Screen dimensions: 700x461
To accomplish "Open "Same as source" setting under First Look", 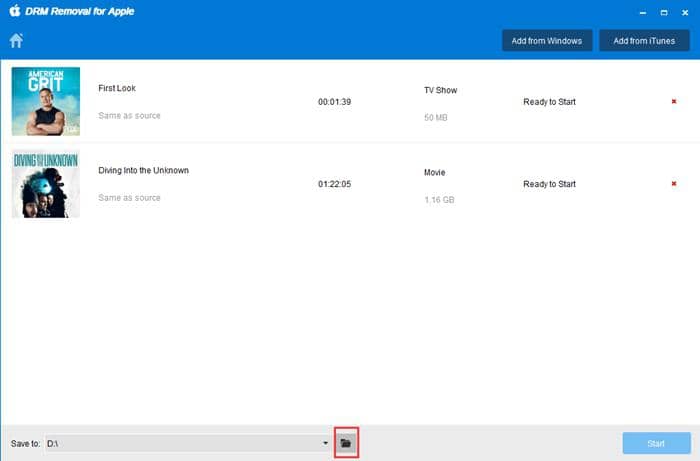I will point(129,116).
